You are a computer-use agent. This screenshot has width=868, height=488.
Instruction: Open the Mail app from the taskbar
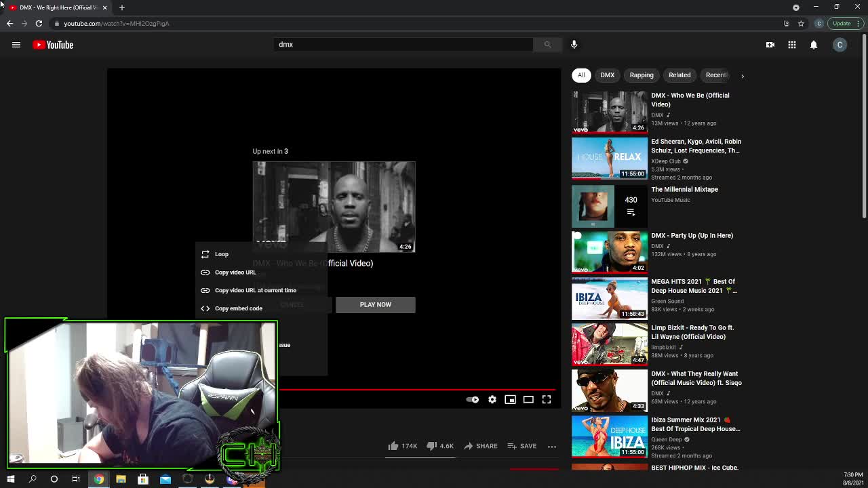tap(165, 479)
